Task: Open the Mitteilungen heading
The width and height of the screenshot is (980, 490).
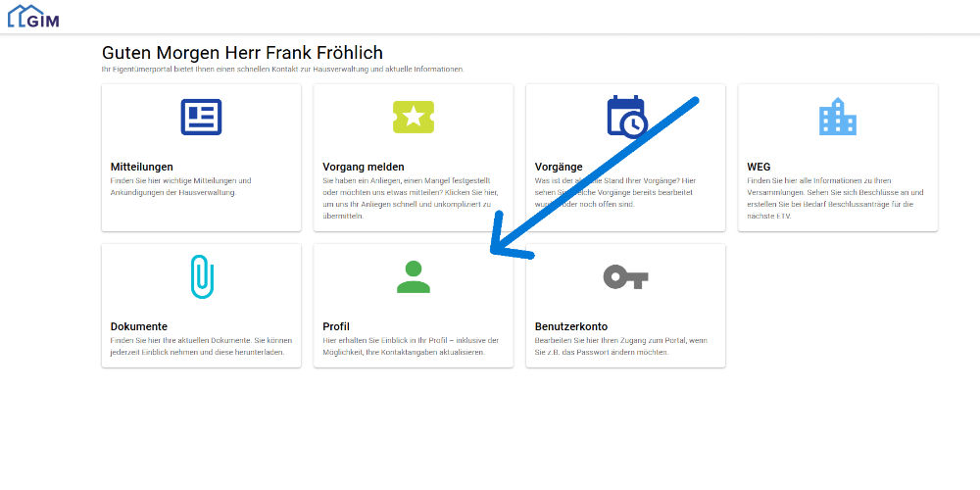Action: (x=142, y=167)
